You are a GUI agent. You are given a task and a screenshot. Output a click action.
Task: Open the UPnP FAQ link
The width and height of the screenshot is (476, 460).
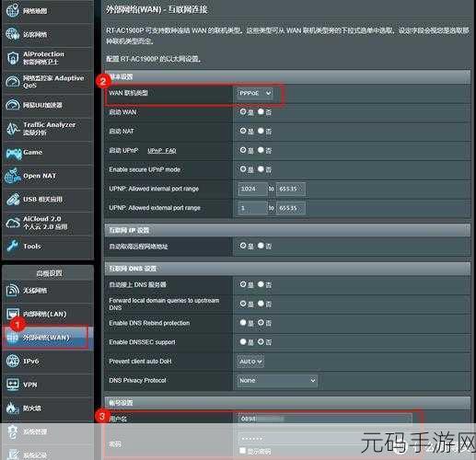coord(162,151)
